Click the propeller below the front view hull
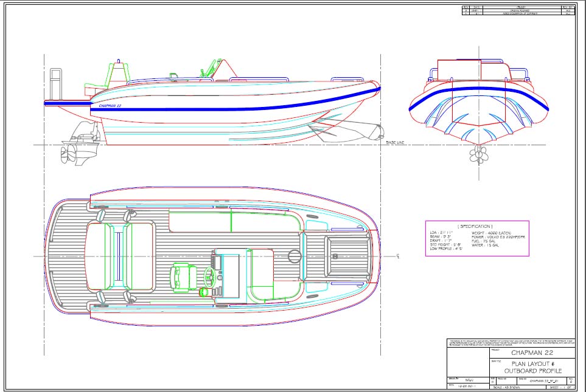 [x=478, y=156]
